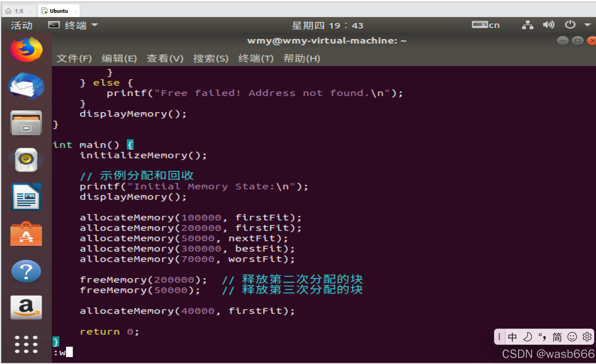Show applications grid at dock bottom
The width and height of the screenshot is (596, 364).
coord(26,344)
